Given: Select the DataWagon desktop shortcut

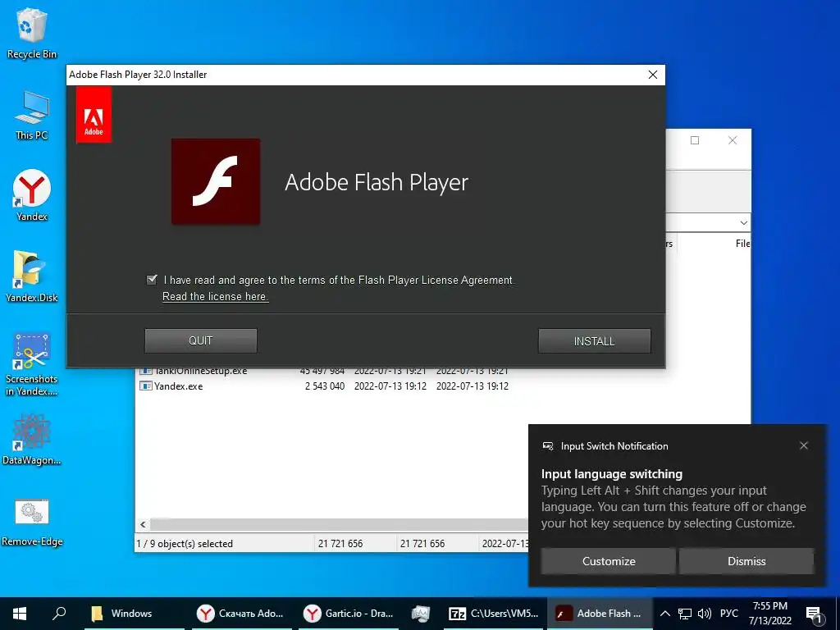Looking at the screenshot, I should [x=32, y=440].
